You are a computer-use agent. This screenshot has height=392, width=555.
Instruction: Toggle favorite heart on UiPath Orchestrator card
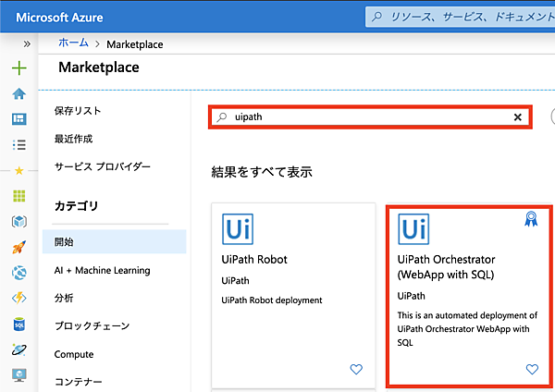[532, 369]
